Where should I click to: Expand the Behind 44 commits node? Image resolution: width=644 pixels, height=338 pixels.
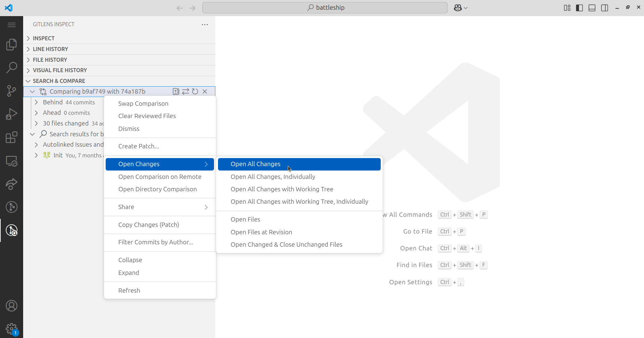pos(36,102)
